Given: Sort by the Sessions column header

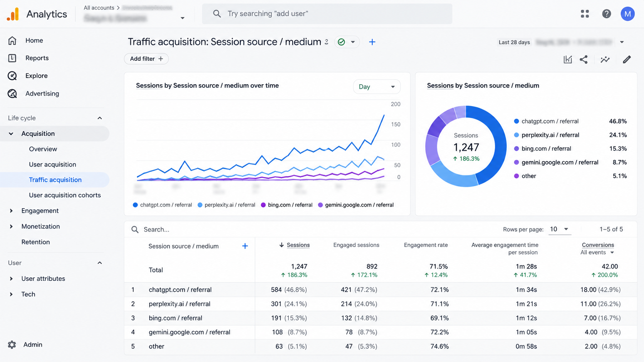Looking at the screenshot, I should [x=298, y=245].
